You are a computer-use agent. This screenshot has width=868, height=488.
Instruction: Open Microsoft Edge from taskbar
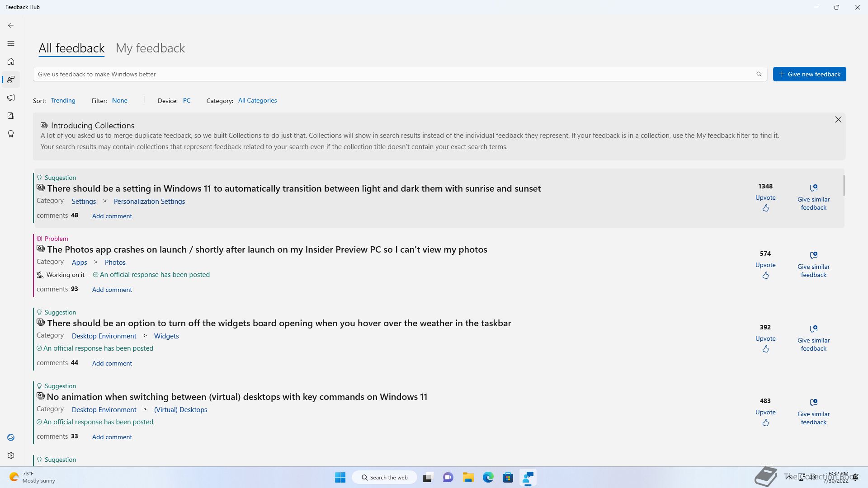point(488,477)
